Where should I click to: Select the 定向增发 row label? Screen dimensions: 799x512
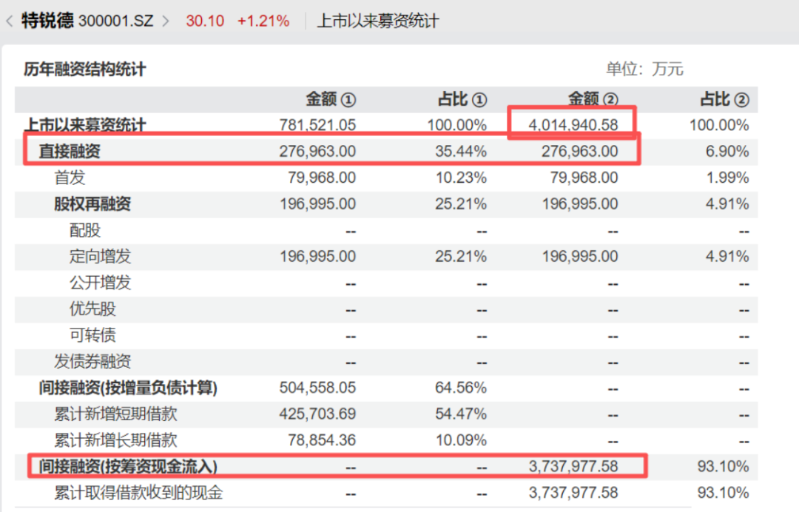point(100,256)
